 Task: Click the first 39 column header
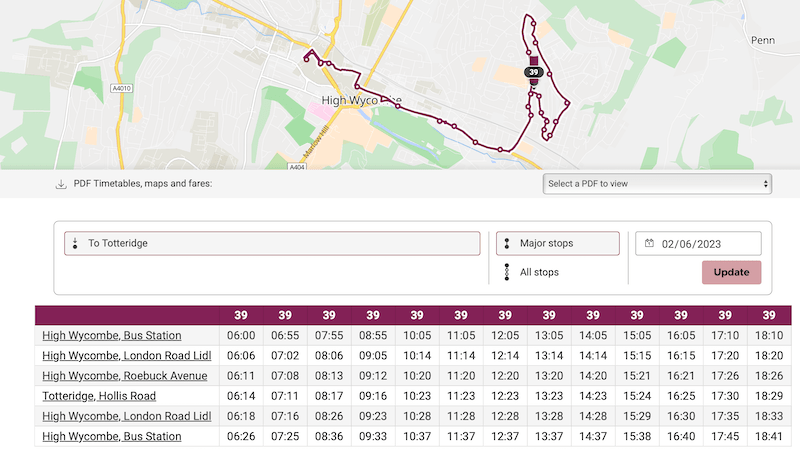pyautogui.click(x=241, y=315)
